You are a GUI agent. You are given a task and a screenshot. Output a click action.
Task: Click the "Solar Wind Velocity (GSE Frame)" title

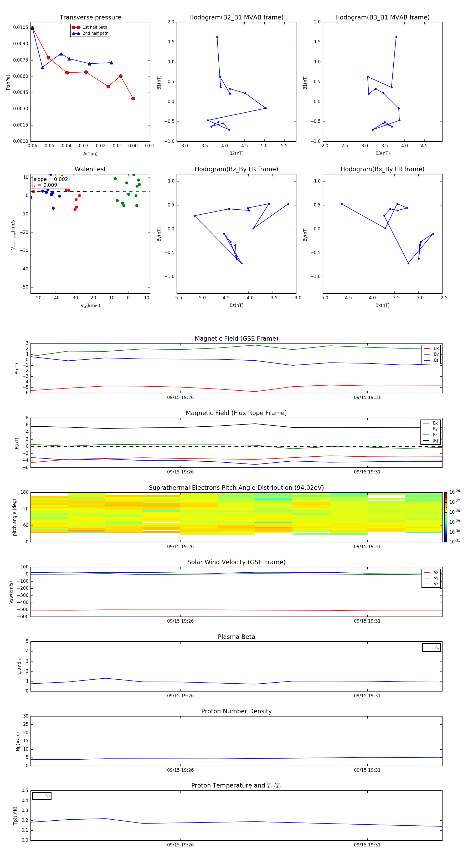[x=236, y=562]
